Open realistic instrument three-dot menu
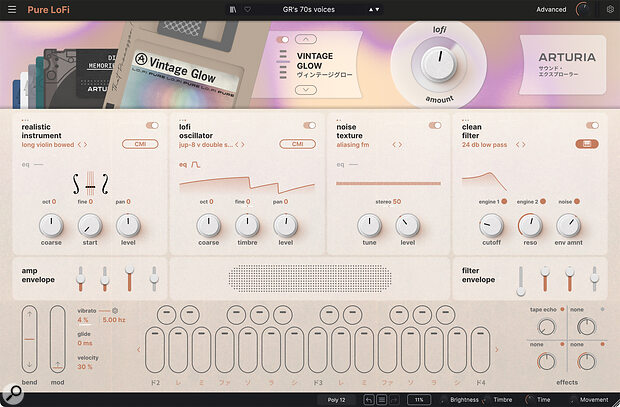Screen dimensions: 620x407 pos(25,120)
